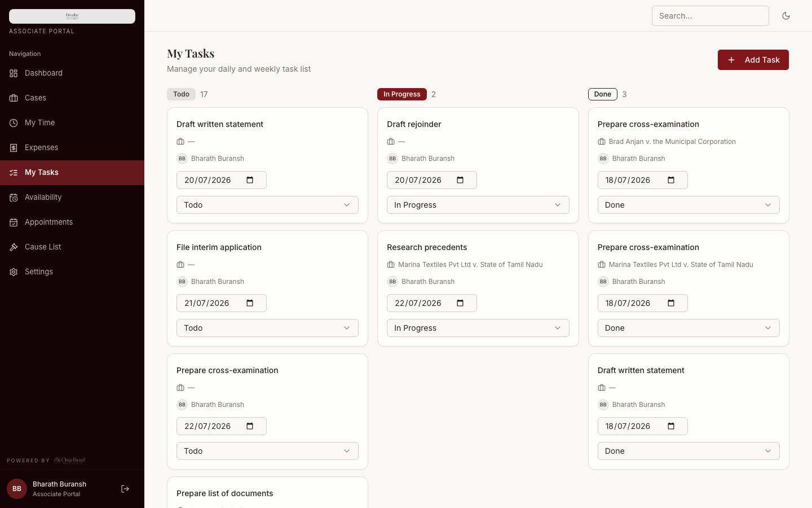Click the Prepare list of documents title
Viewport: 812px width, 508px height.
(x=224, y=493)
